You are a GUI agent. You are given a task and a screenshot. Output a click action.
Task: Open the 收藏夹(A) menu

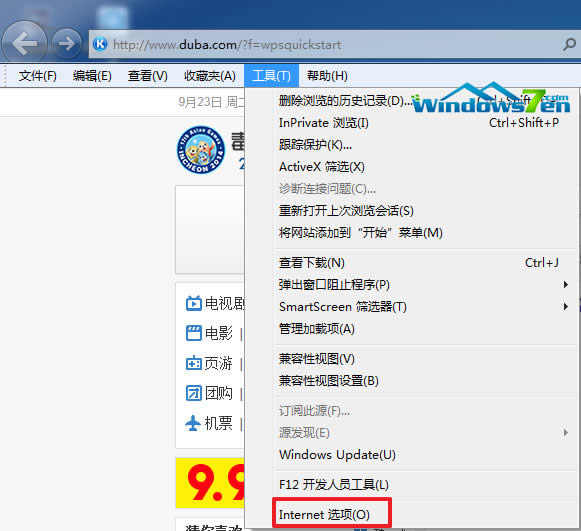tap(210, 76)
